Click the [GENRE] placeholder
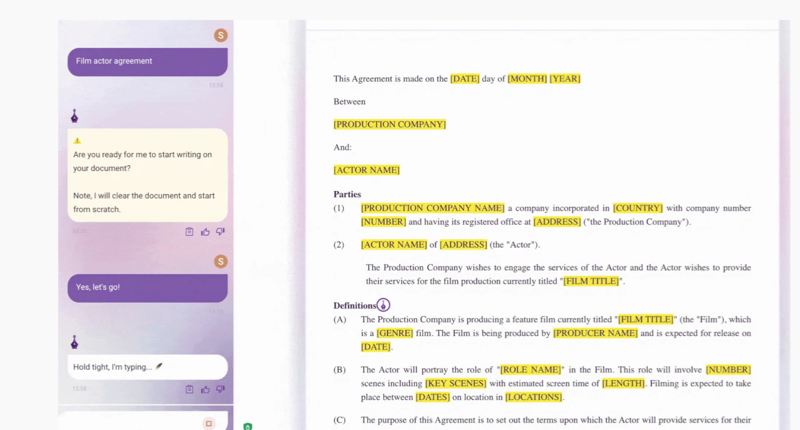Viewport: 800px width, 430px height. click(x=395, y=333)
